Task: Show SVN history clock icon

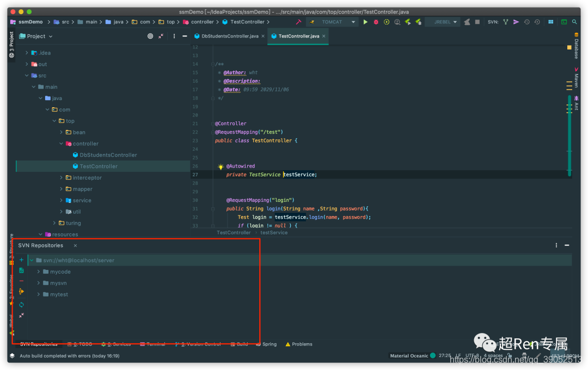Action: [526, 22]
